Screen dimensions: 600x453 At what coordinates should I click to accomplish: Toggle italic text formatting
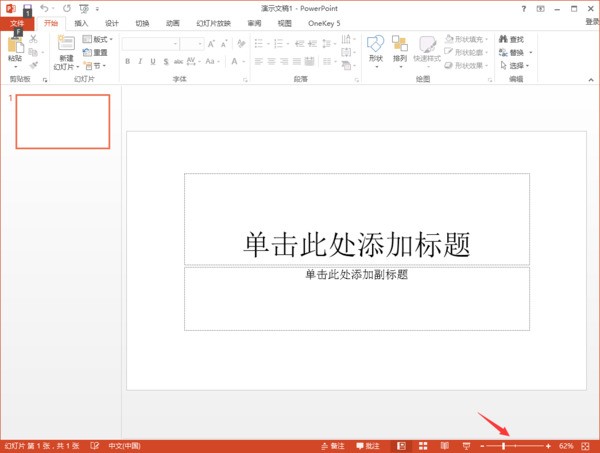(x=140, y=61)
